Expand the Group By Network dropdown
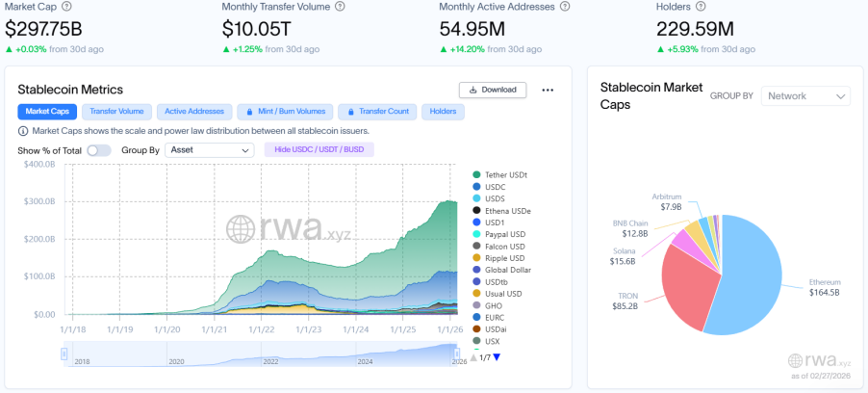This screenshot has width=868, height=393. pos(805,95)
